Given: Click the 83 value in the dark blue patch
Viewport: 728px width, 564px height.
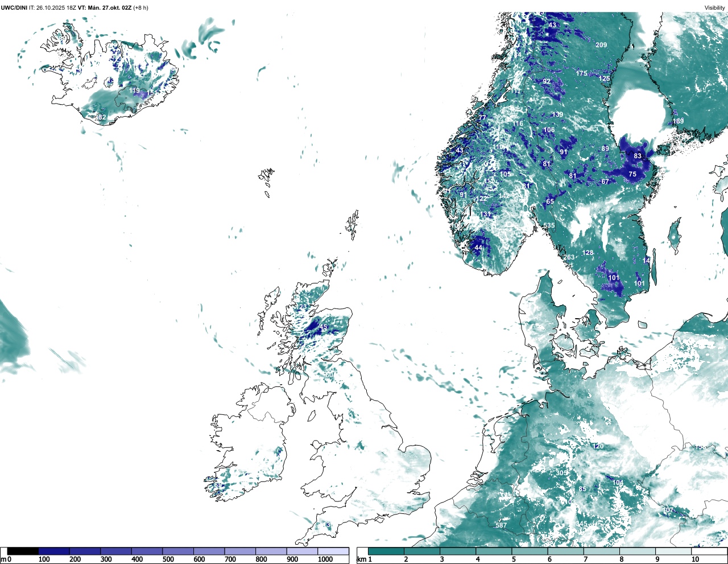Looking at the screenshot, I should (x=638, y=156).
